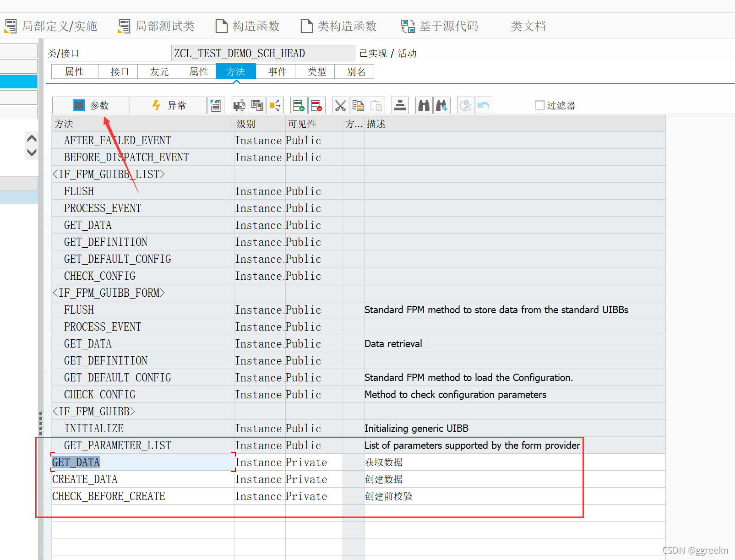Image resolution: width=735 pixels, height=560 pixels.
Task: Click the CREATE_DATA method cell
Action: (x=143, y=479)
